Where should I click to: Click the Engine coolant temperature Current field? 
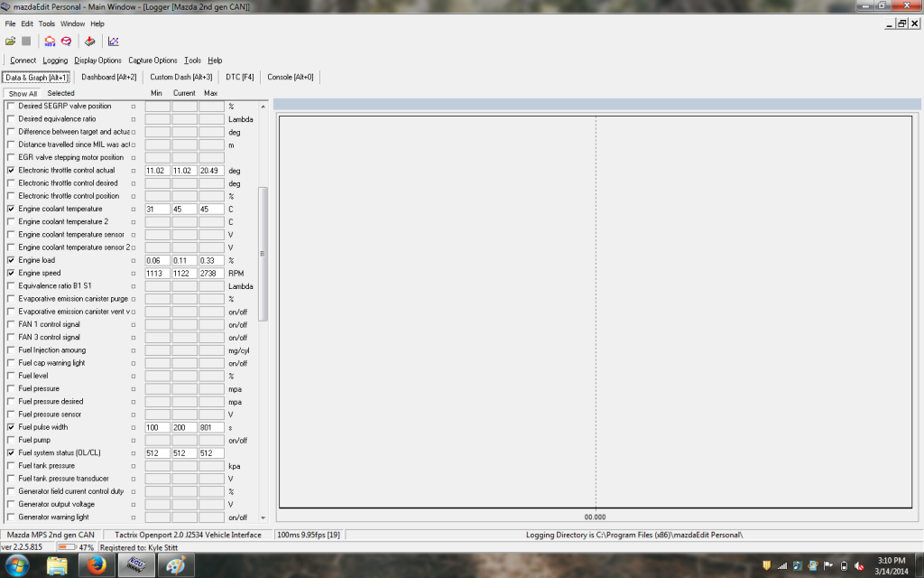[184, 210]
